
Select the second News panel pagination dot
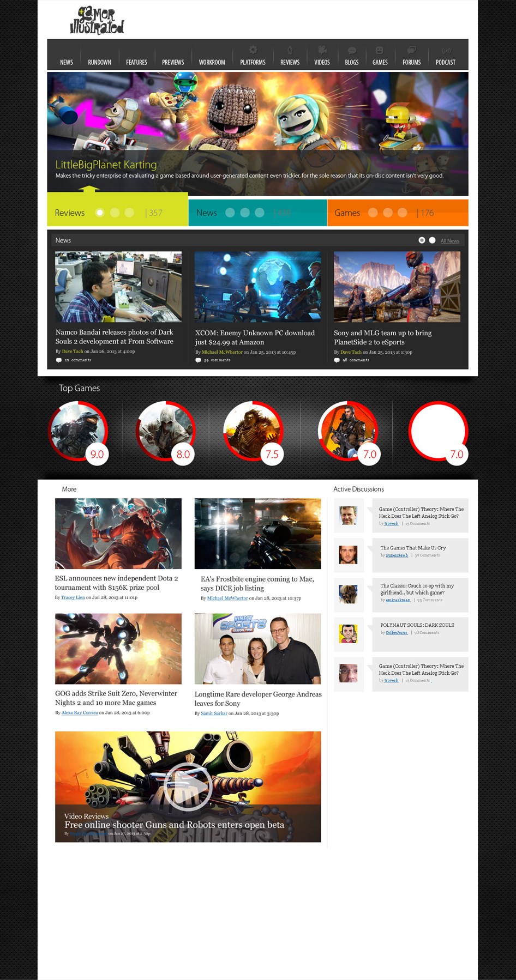point(432,240)
